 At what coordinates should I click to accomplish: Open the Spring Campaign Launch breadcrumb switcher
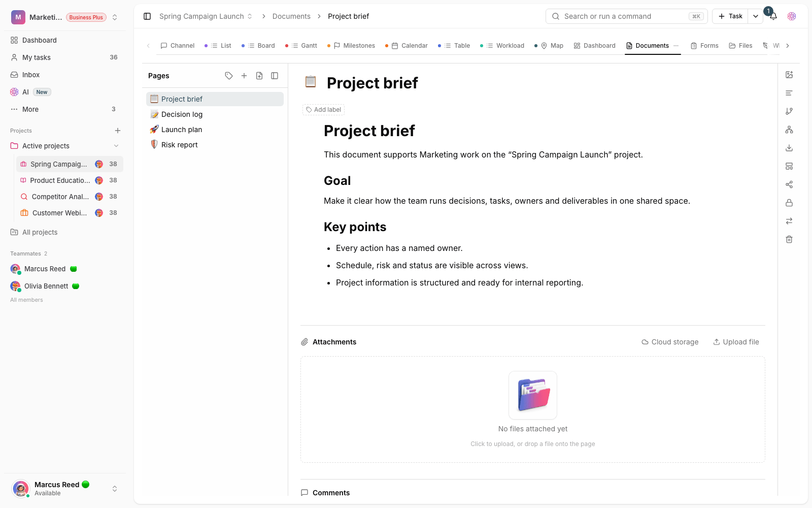tap(206, 16)
